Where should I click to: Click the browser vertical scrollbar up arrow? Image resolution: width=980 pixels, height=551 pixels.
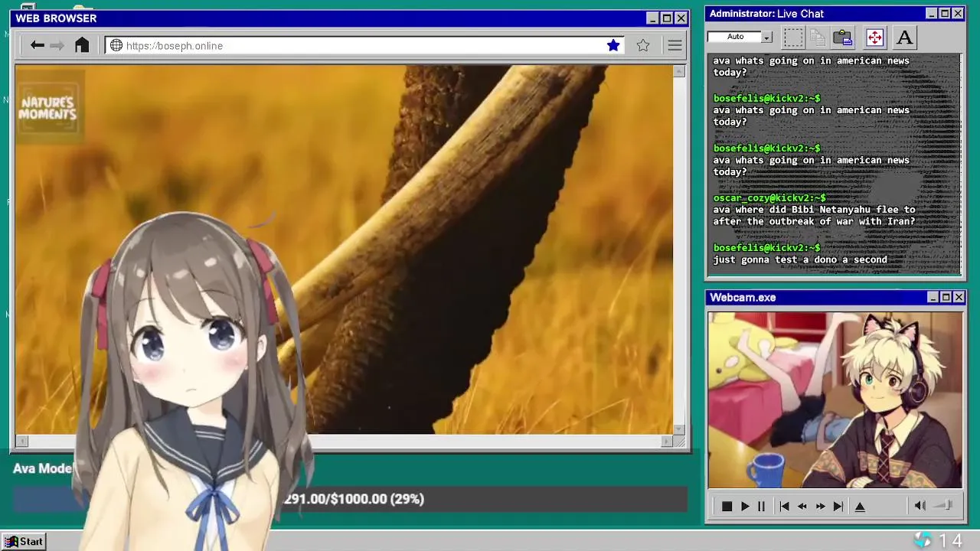679,71
